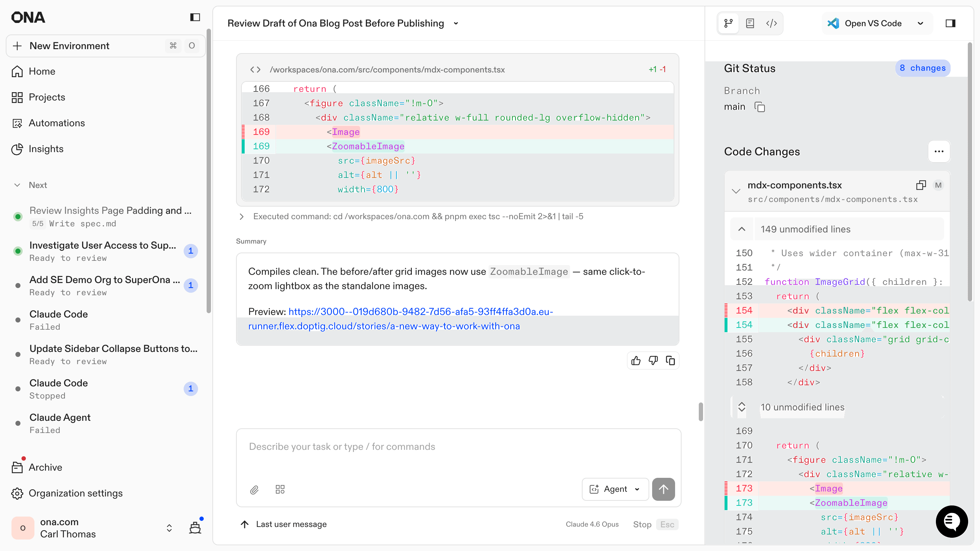Collapse the Next section in sidebar
Viewport: 980px width, 551px height.
click(17, 185)
